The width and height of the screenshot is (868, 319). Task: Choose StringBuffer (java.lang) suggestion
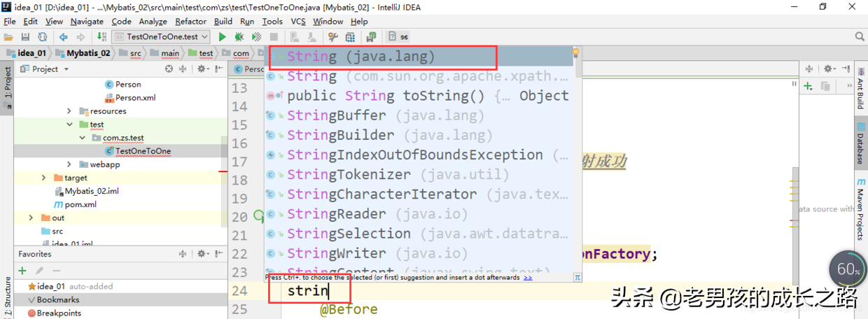pyautogui.click(x=420, y=115)
